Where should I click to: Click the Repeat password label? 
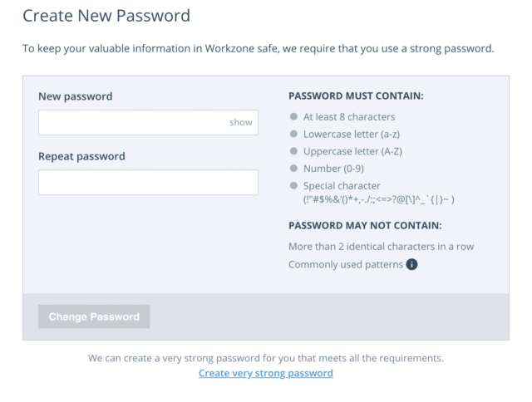[x=81, y=157]
